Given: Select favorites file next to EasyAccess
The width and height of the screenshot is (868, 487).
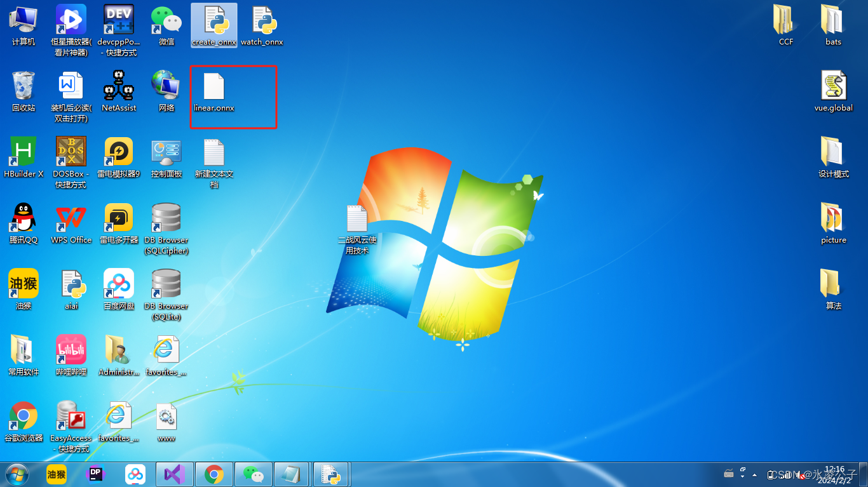Looking at the screenshot, I should [x=119, y=422].
